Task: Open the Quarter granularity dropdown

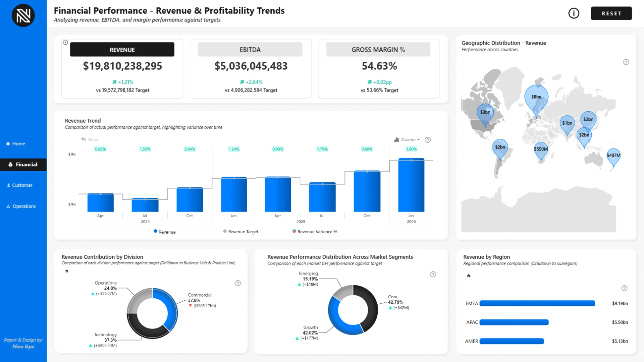Action: (x=407, y=140)
